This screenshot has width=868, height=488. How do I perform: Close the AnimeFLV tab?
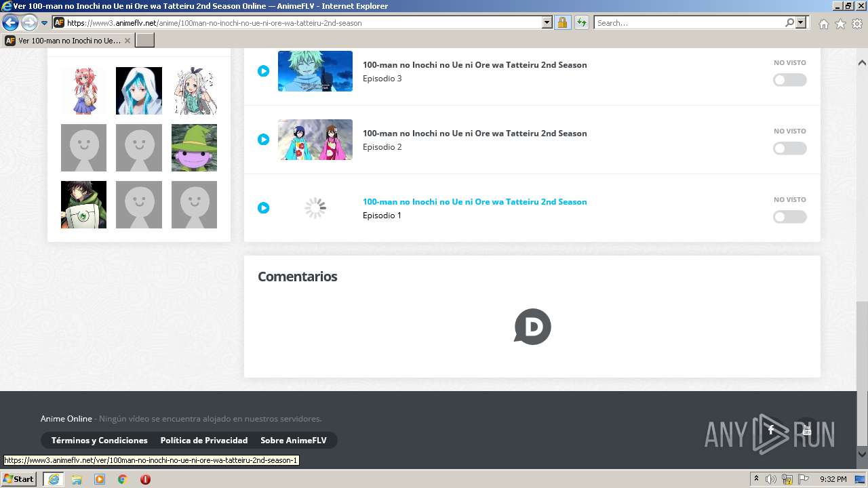[x=127, y=41]
